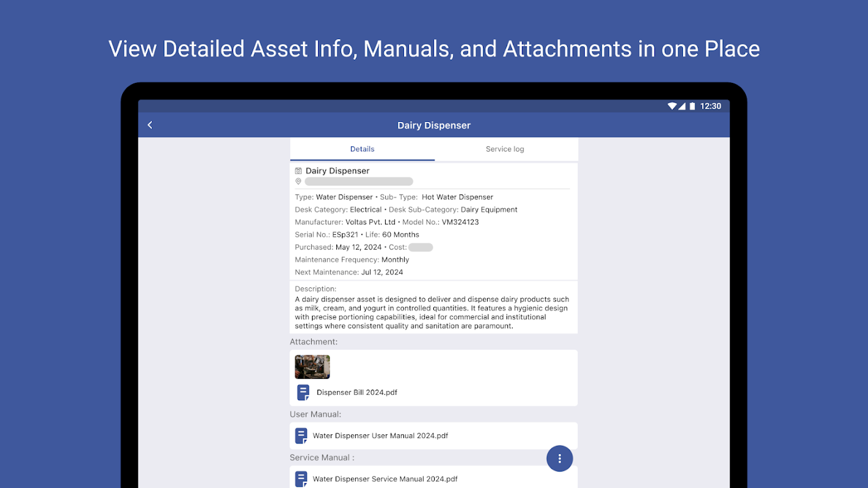Tap the blurred location address bar

click(359, 181)
